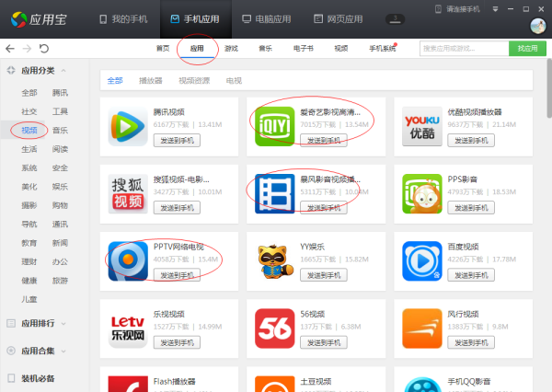Select the 电视 filter tab

tap(234, 81)
